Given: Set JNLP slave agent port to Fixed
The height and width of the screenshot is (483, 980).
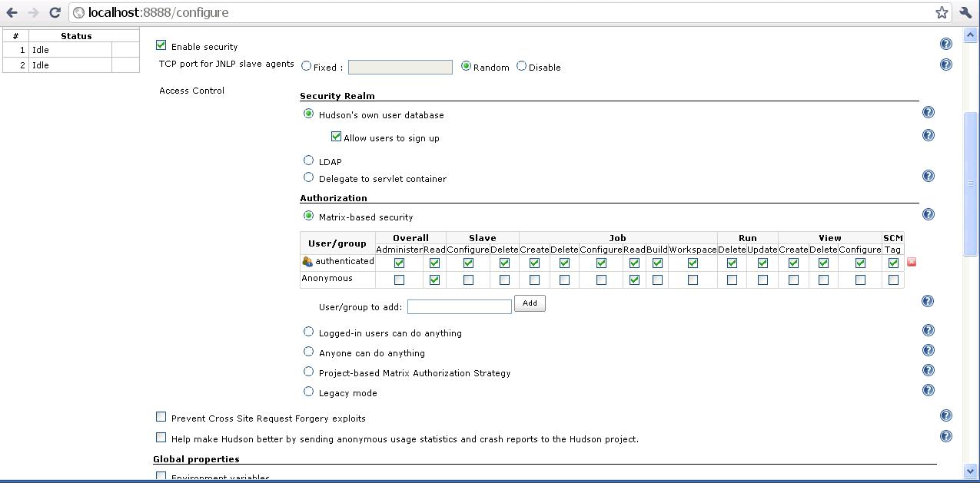Looking at the screenshot, I should [x=307, y=66].
